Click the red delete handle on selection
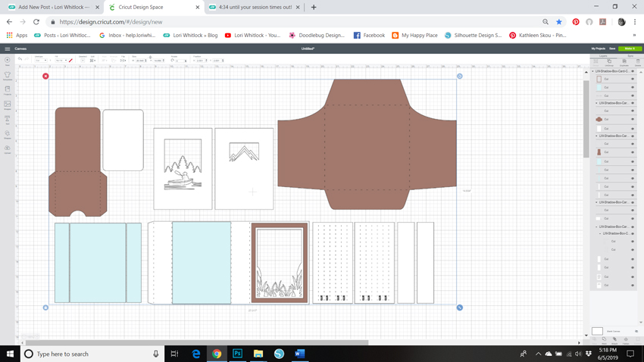This screenshot has width=644, height=362. pos(45,76)
